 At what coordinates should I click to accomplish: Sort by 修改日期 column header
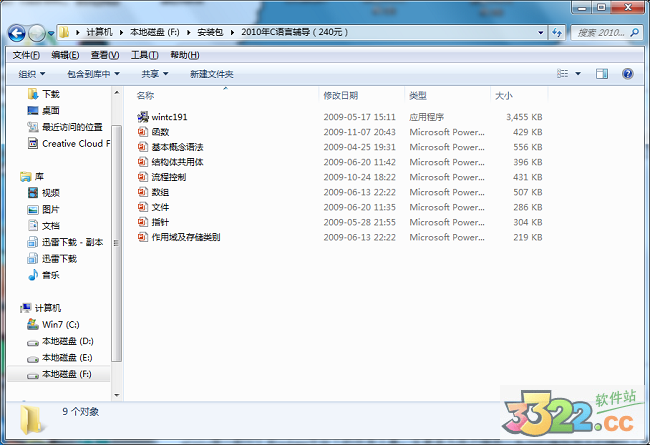pyautogui.click(x=341, y=96)
